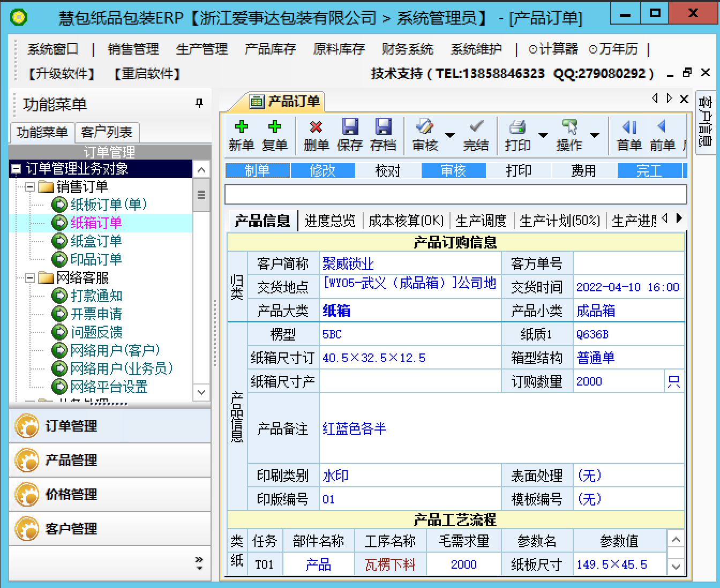
Task: Collapse the 销售订单 folder
Action: tap(30, 187)
